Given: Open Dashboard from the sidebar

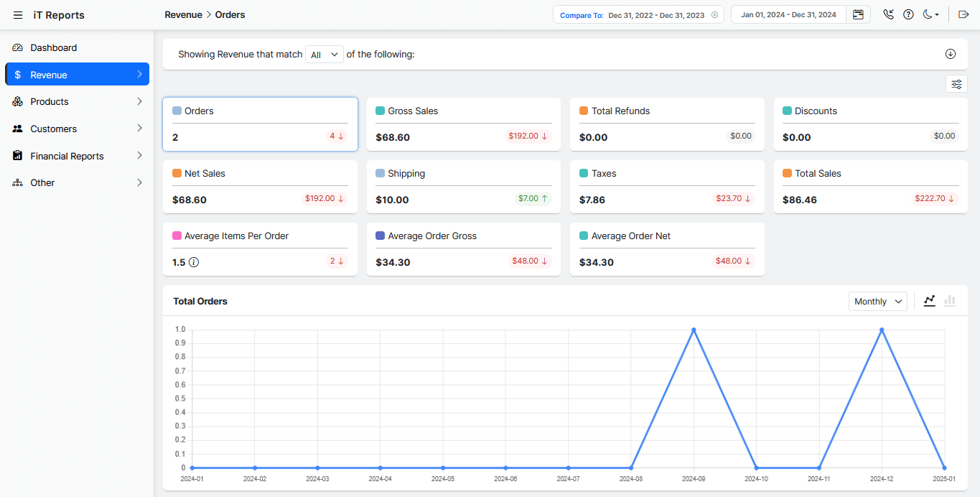Looking at the screenshot, I should click(x=53, y=48).
